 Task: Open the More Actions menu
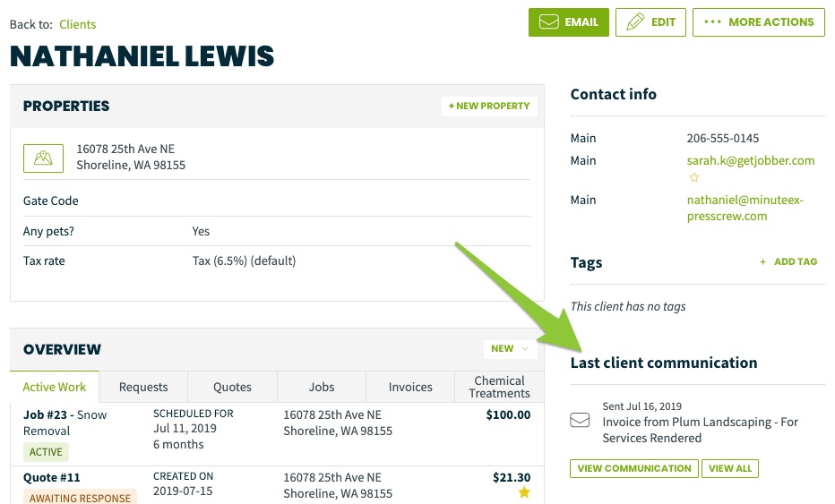coord(758,22)
